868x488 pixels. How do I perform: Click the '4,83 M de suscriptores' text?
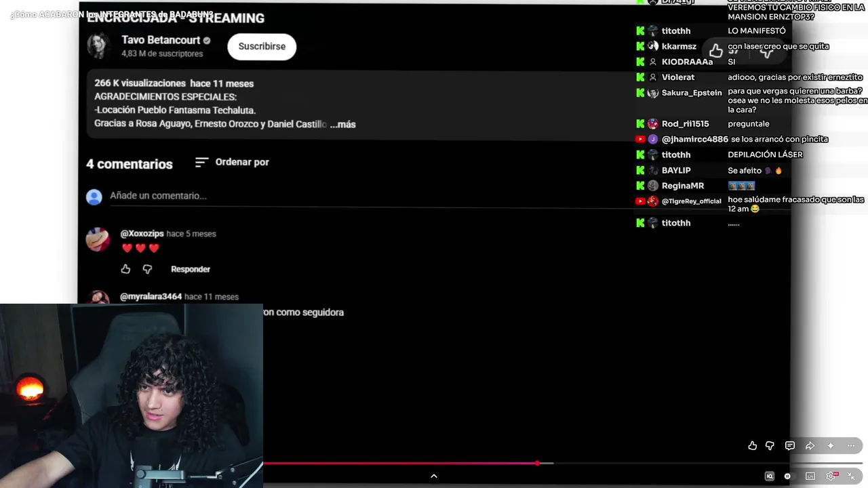tap(162, 54)
